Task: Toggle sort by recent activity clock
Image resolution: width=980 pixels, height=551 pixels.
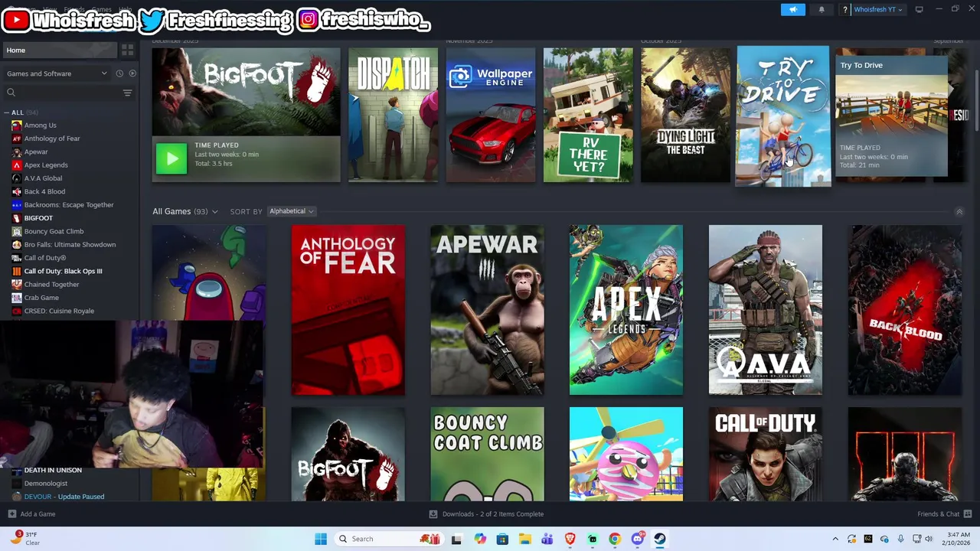Action: 119,73
